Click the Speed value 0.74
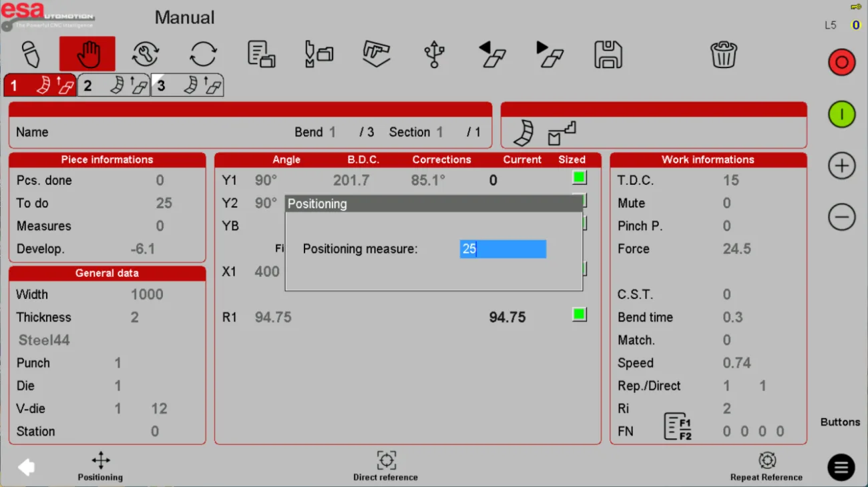Screen dimensions: 868x487 coord(737,363)
